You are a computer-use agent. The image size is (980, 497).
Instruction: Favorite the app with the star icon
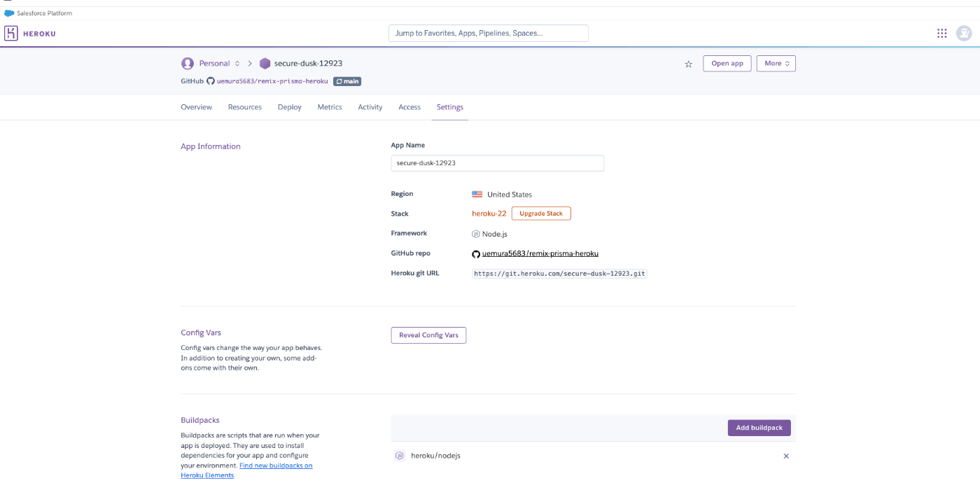tap(688, 64)
